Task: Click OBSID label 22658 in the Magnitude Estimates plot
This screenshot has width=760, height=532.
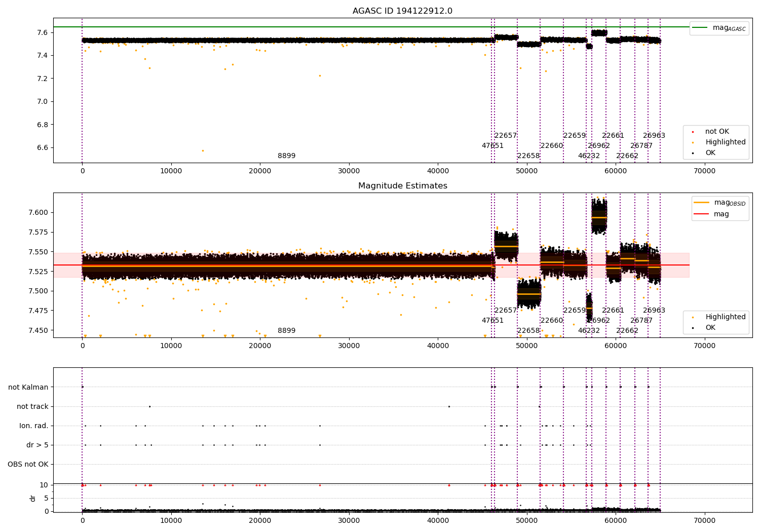Action: coord(528,331)
